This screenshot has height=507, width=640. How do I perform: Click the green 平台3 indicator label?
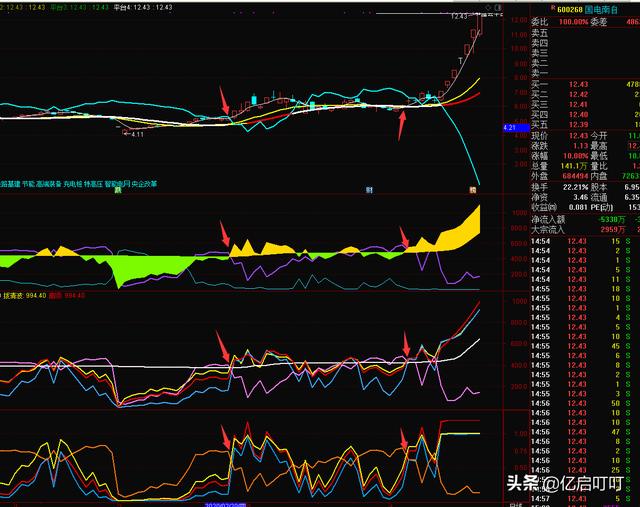[79, 7]
